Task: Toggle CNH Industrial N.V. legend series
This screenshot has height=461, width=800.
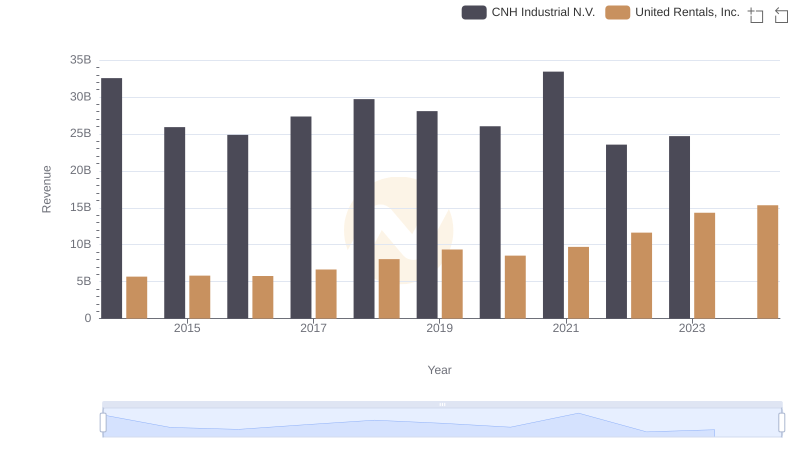Action: pos(528,12)
